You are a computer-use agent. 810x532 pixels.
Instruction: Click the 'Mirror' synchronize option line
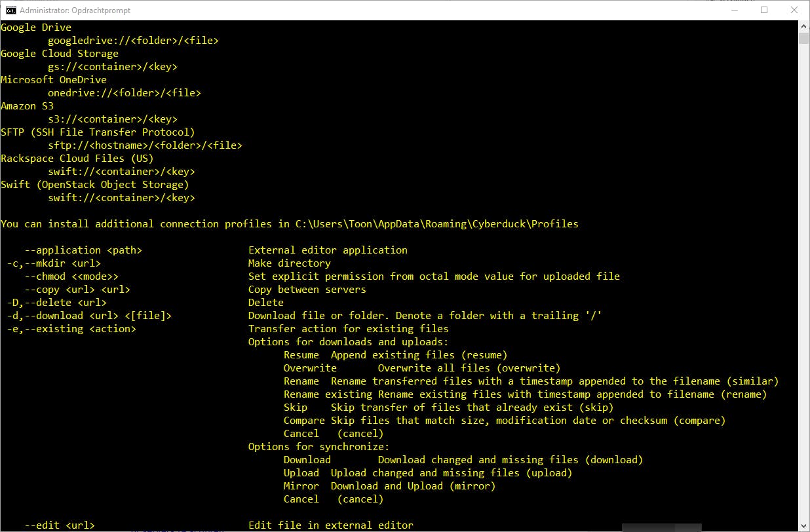pyautogui.click(x=389, y=486)
